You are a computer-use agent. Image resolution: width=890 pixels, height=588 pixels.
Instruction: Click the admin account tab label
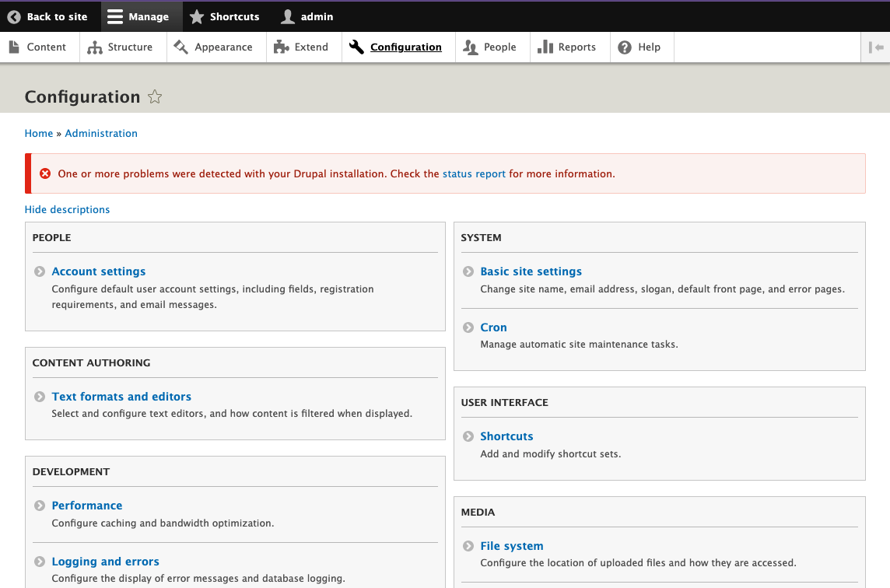coord(317,17)
